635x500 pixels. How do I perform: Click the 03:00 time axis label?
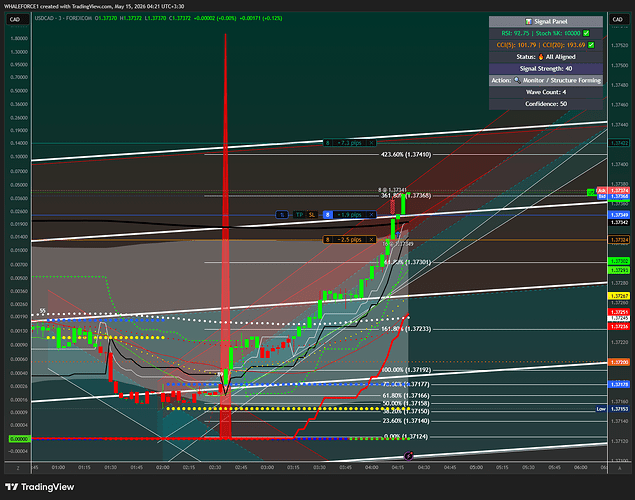click(267, 467)
